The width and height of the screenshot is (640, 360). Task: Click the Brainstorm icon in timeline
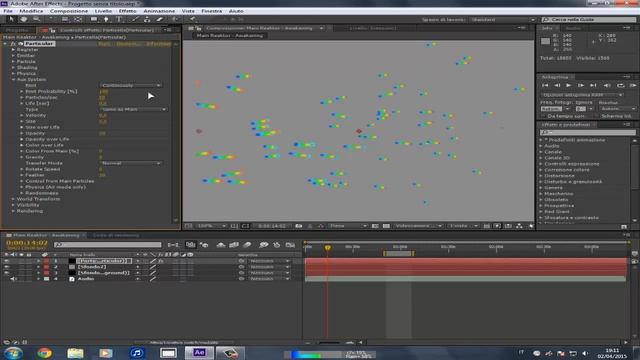[x=264, y=245]
